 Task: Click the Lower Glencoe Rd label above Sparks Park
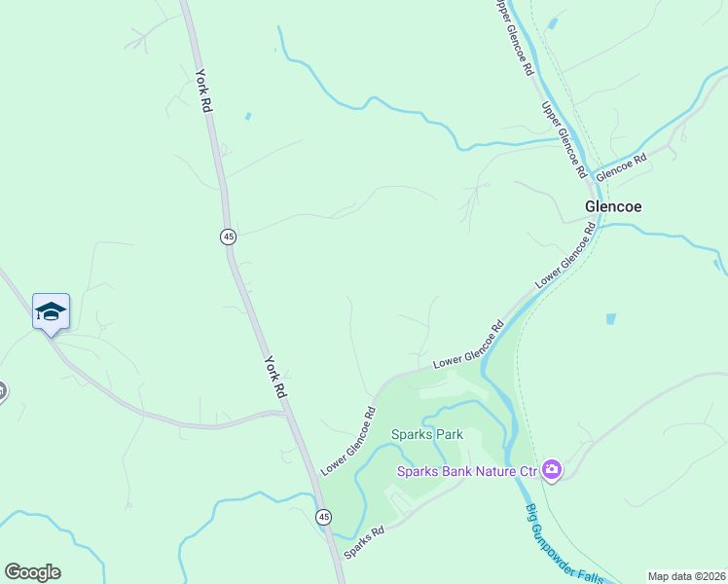click(x=468, y=344)
